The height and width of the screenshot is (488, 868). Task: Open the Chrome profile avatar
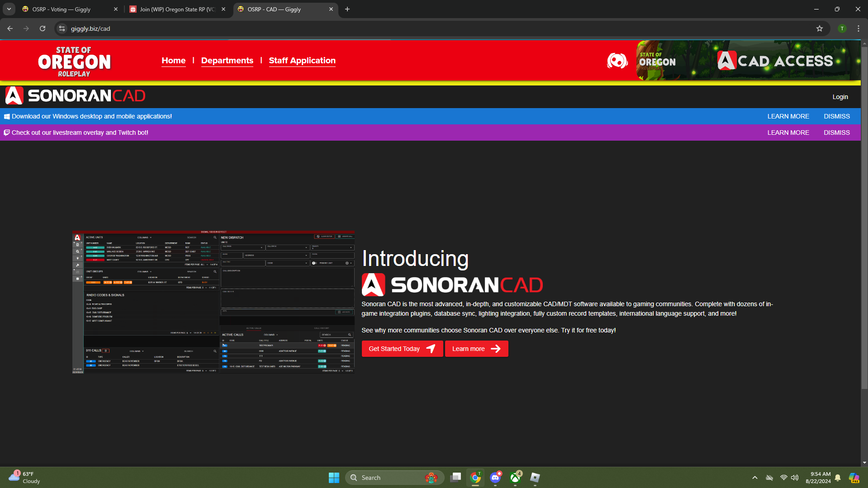pos(842,28)
